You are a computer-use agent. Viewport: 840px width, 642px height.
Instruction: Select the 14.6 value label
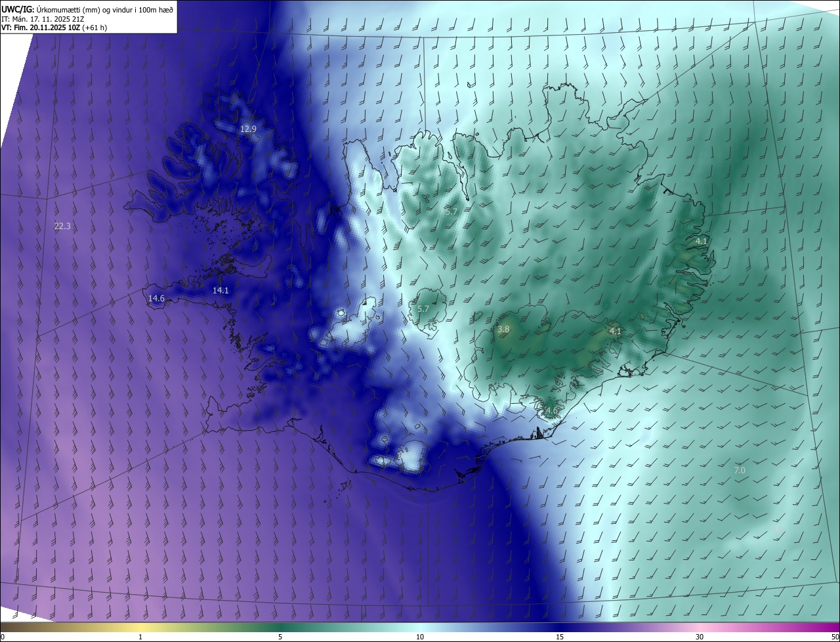click(x=156, y=298)
